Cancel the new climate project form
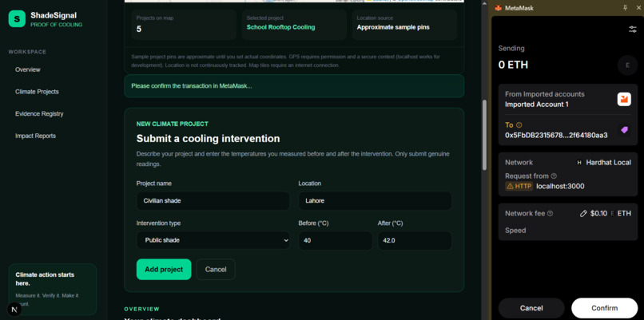644x320 pixels. pyautogui.click(x=216, y=270)
